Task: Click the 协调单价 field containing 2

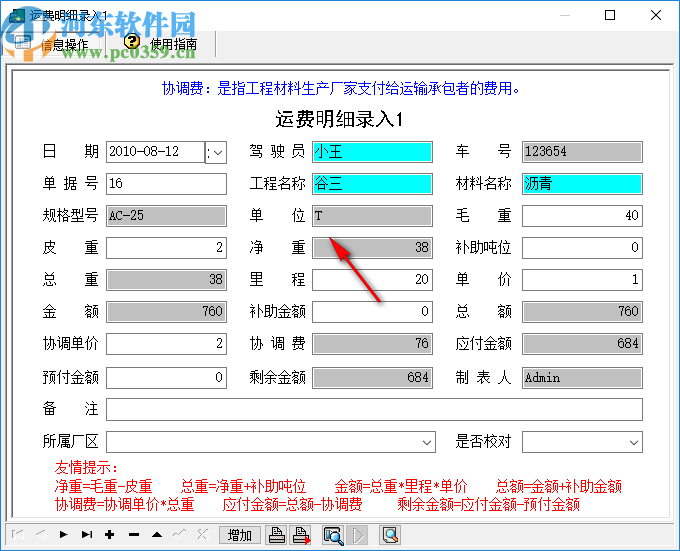Action: pyautogui.click(x=166, y=344)
